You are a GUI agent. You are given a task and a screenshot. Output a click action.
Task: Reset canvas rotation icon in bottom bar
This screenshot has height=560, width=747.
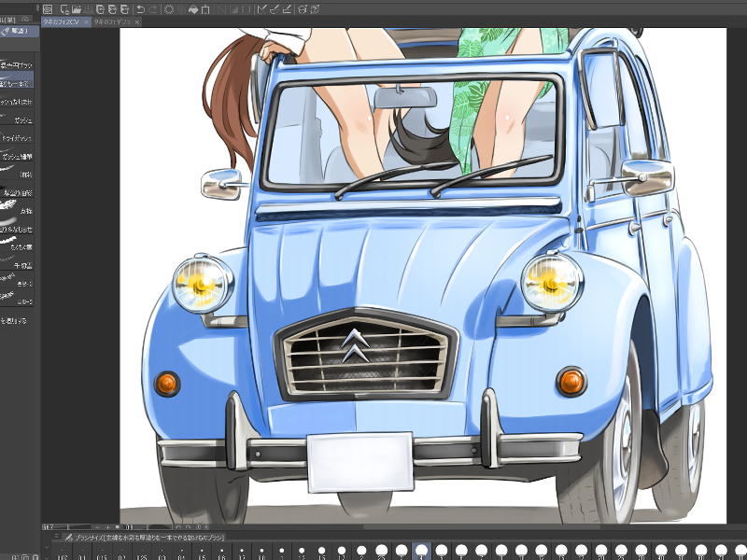pyautogui.click(x=199, y=527)
